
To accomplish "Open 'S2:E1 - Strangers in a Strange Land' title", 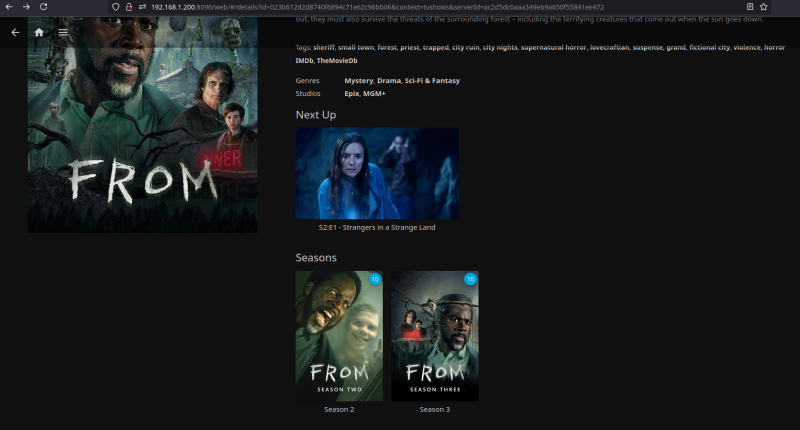I will coord(377,227).
